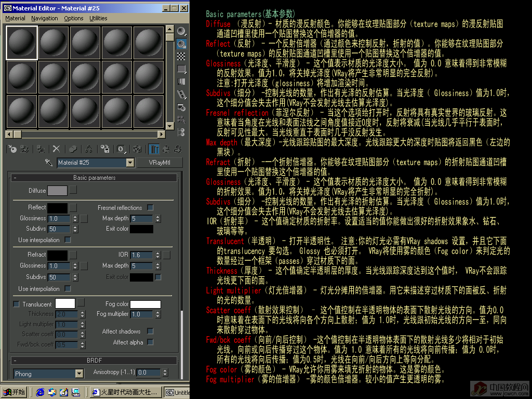
Task: Select the highlighted active sample slot
Action: coord(22,43)
